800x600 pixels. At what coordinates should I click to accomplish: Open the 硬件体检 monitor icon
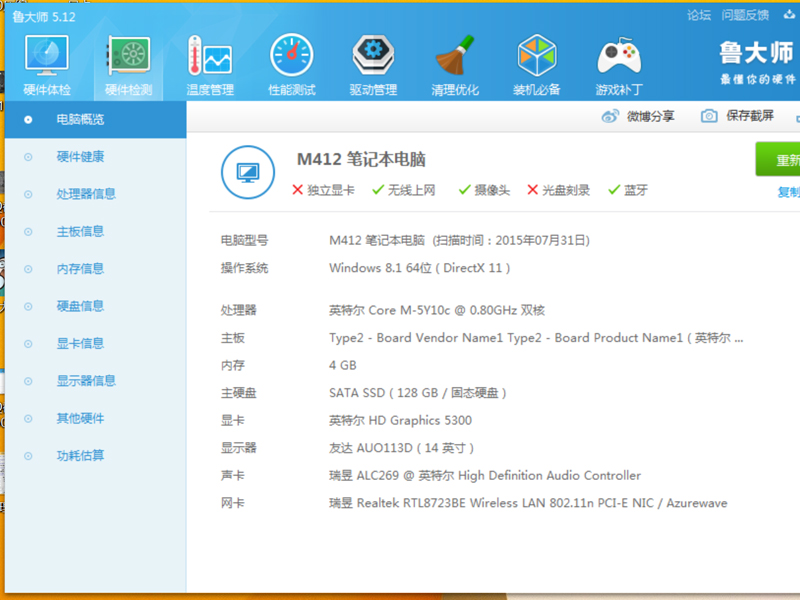[46, 55]
